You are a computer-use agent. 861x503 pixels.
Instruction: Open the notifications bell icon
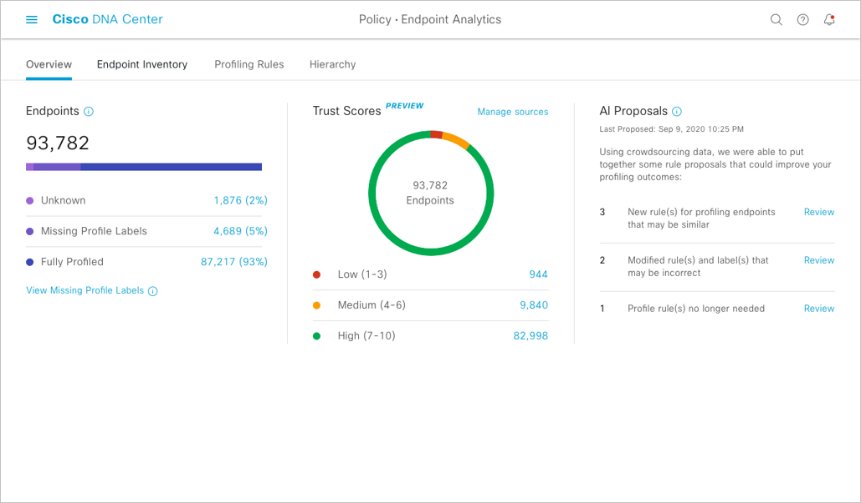829,20
